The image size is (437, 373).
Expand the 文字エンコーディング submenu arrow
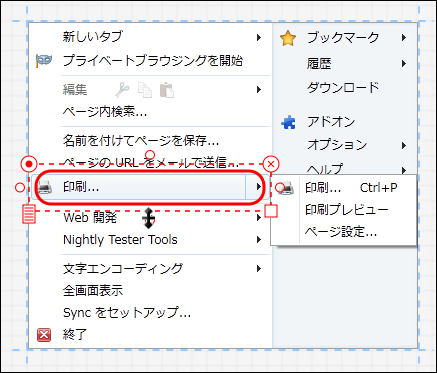[259, 269]
